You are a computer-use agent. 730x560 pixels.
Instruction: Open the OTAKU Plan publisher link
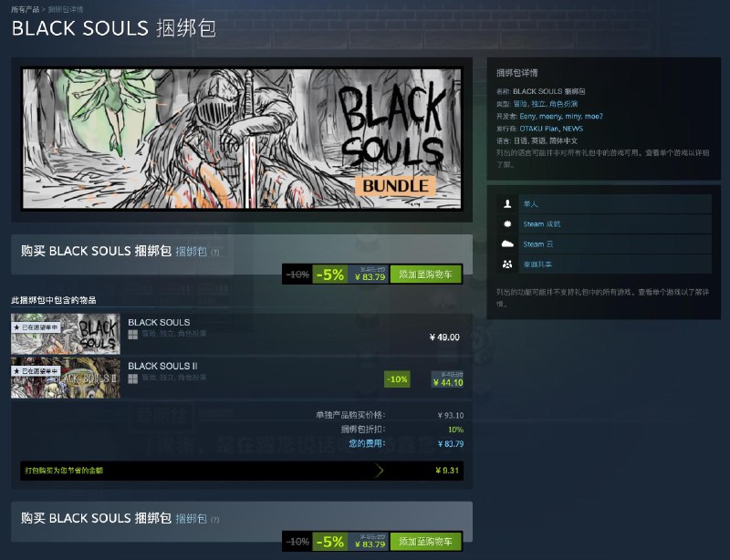pyautogui.click(x=539, y=129)
